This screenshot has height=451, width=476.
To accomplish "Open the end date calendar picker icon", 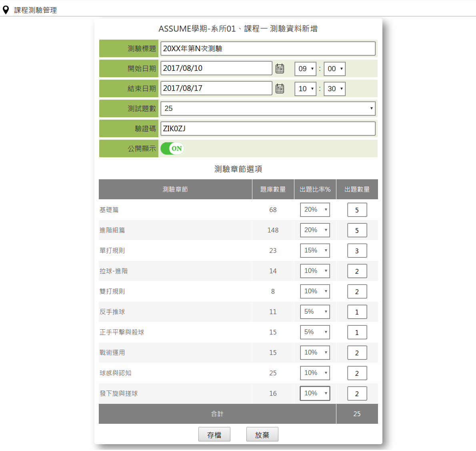I will [x=280, y=89].
